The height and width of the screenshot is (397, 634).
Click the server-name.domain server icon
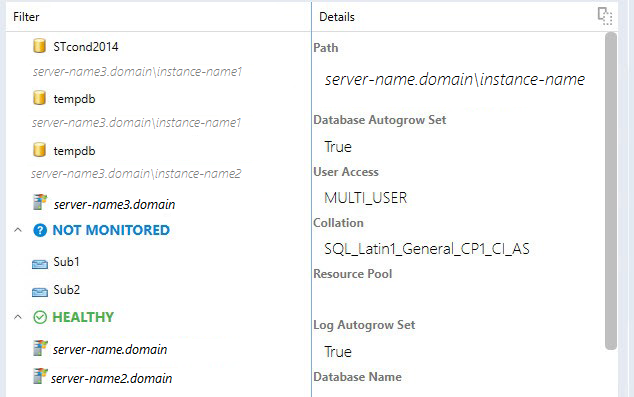pos(40,348)
